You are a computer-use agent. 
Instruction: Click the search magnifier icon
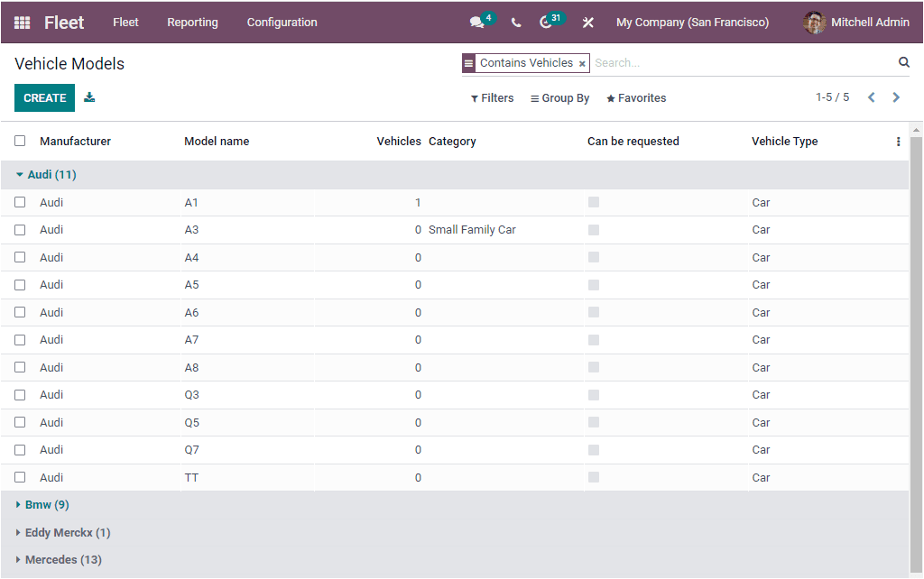904,62
